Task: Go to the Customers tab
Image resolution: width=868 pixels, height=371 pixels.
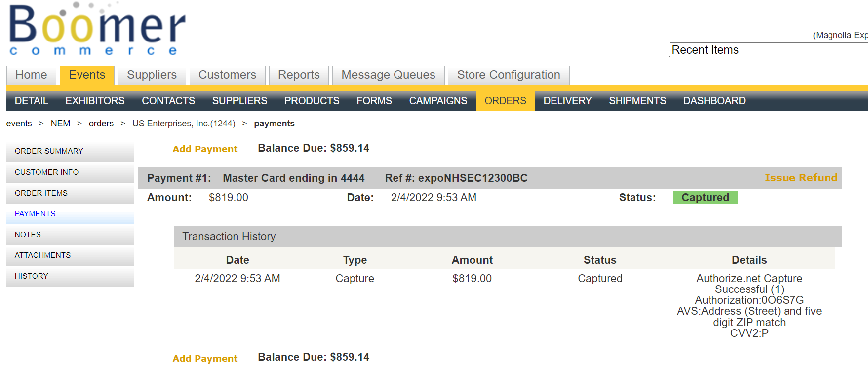Action: 227,75
